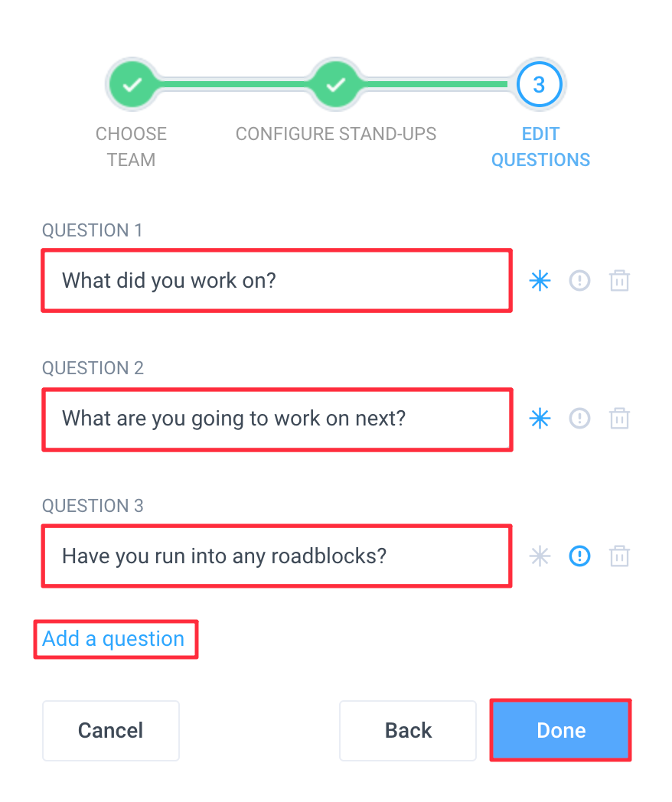This screenshot has height=802, width=672.
Task: Delete Question 2 with trash icon
Action: pos(619,419)
